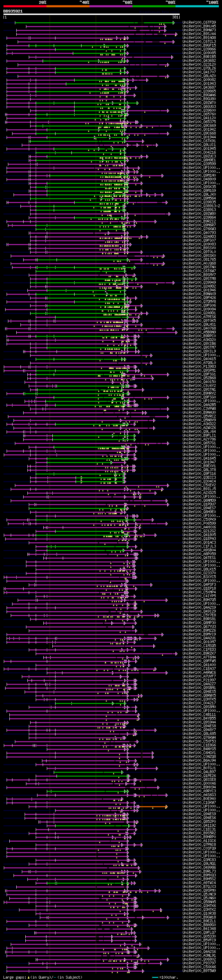Click the UniRef100_Q39866 label
Image resolution: width=222 pixels, height=980 pixels.
click(x=199, y=49)
